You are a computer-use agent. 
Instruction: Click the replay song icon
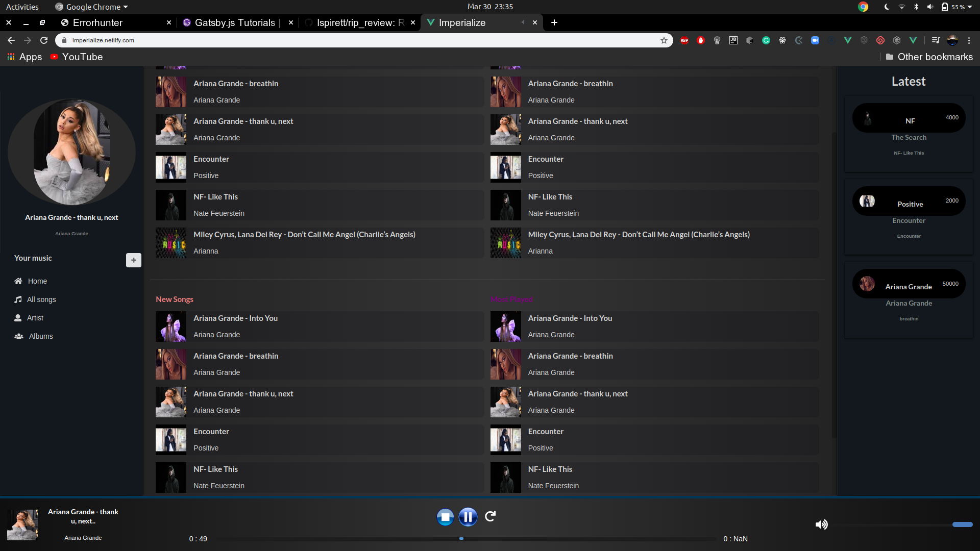pyautogui.click(x=490, y=516)
